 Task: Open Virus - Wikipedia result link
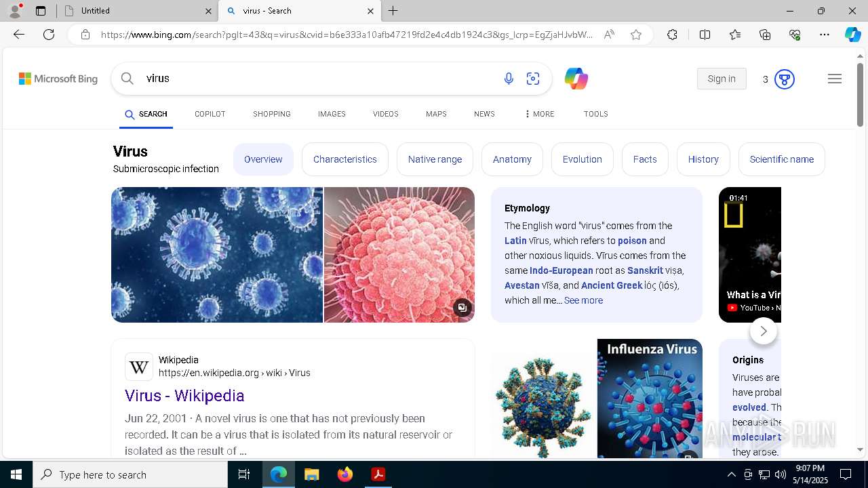(184, 396)
